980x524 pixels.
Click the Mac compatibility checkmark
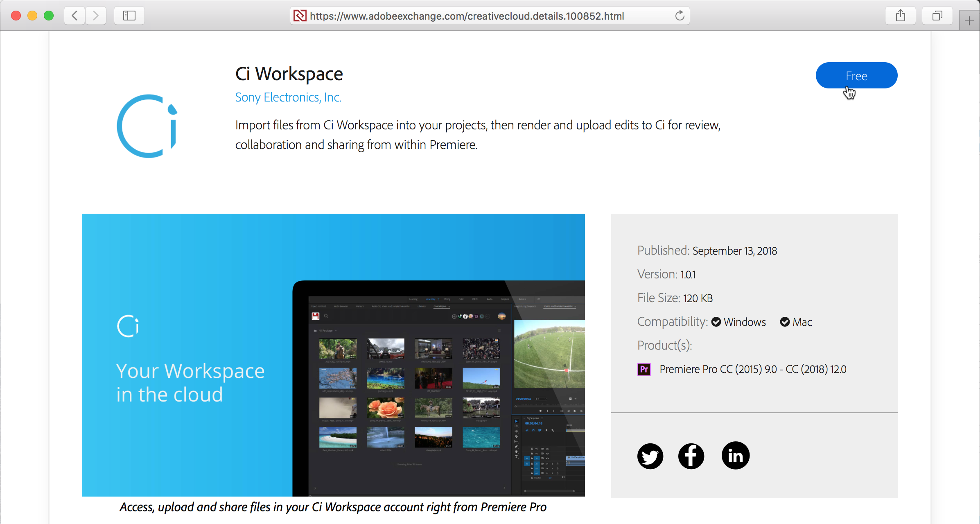coord(785,322)
